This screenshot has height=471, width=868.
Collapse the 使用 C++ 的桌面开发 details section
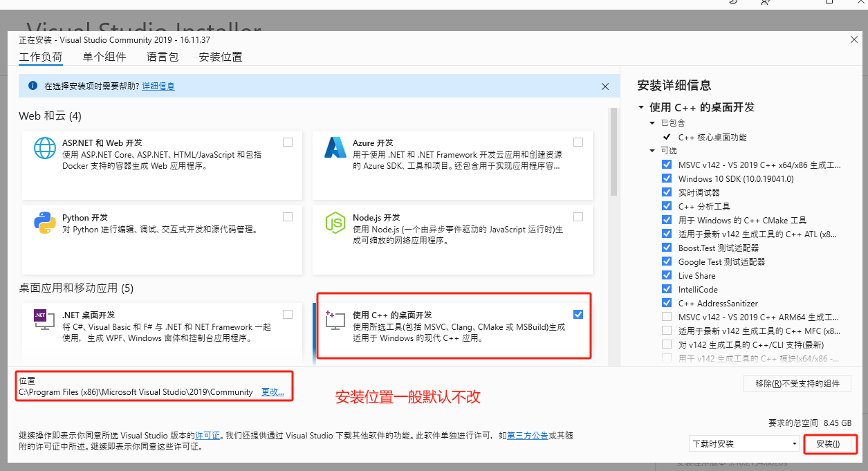[x=640, y=108]
